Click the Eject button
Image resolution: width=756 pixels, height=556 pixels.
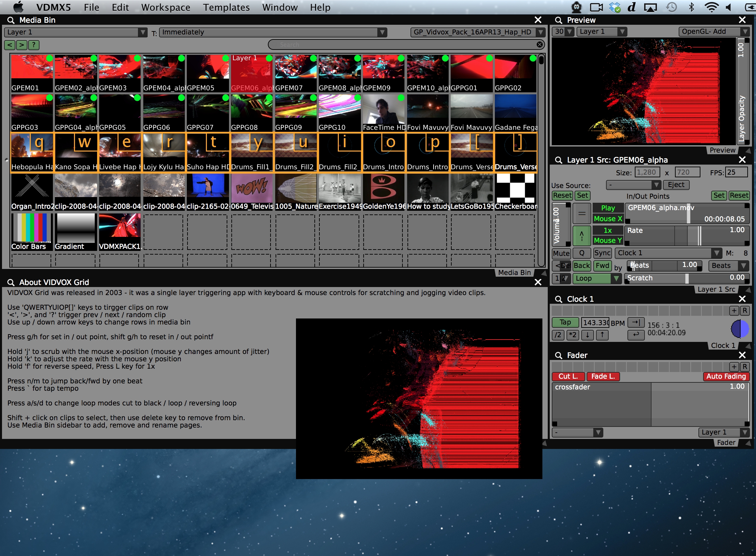[x=676, y=185]
